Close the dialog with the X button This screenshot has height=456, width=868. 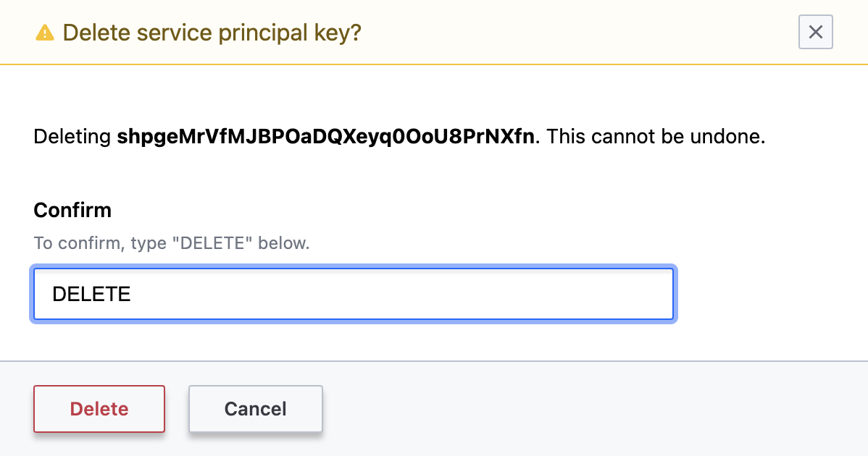[815, 33]
